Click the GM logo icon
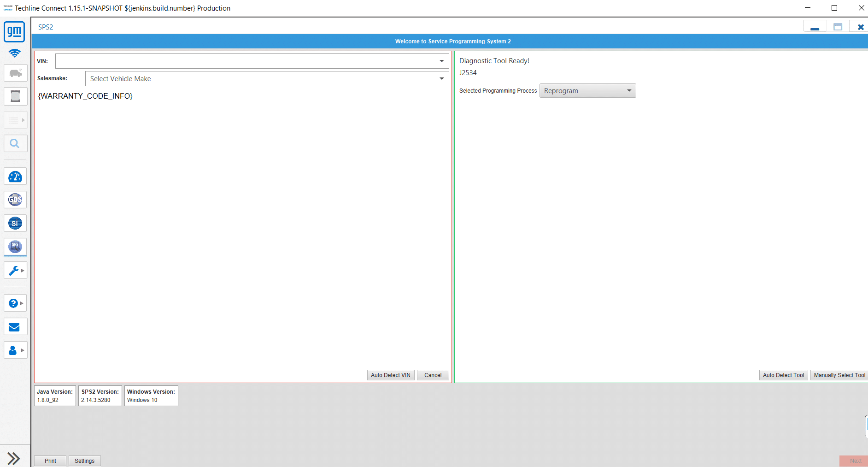 pos(14,32)
